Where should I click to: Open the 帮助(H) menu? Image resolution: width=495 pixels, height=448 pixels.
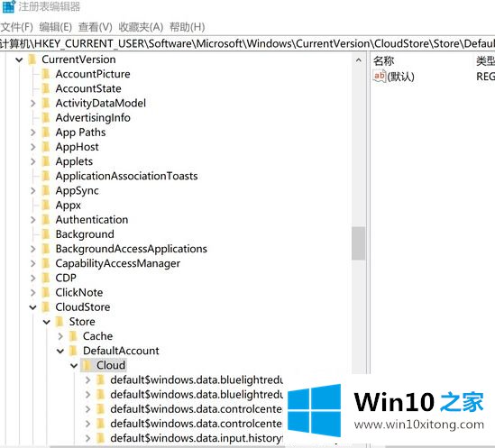point(188,27)
